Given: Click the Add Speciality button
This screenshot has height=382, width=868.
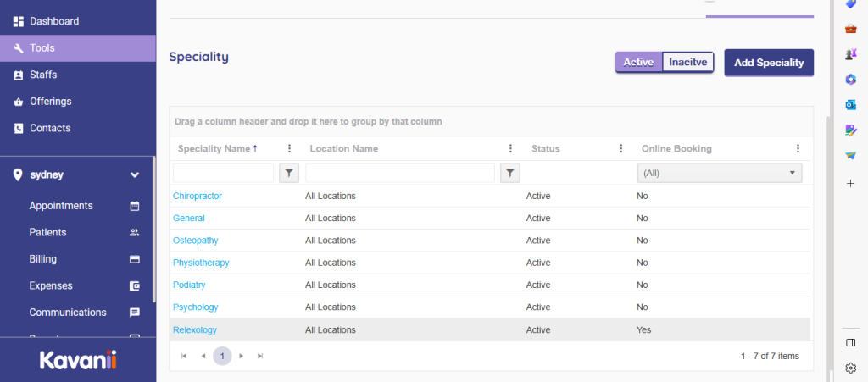Looking at the screenshot, I should 768,62.
